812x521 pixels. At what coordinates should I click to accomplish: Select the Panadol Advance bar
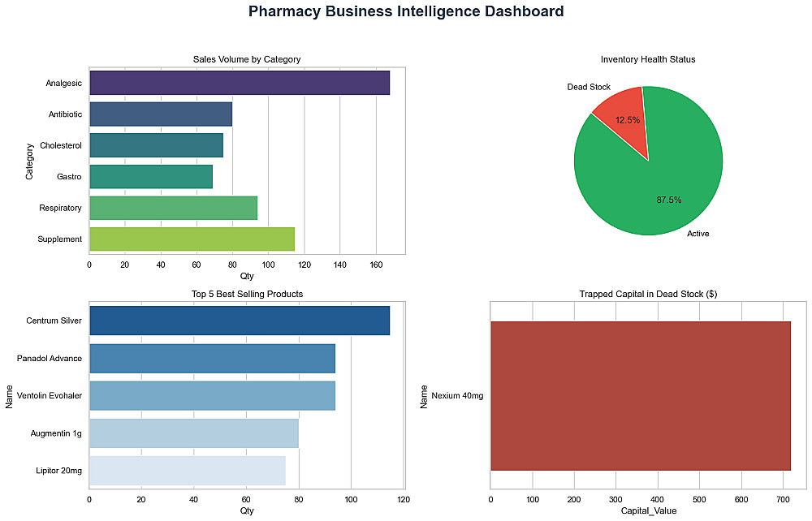coord(212,358)
